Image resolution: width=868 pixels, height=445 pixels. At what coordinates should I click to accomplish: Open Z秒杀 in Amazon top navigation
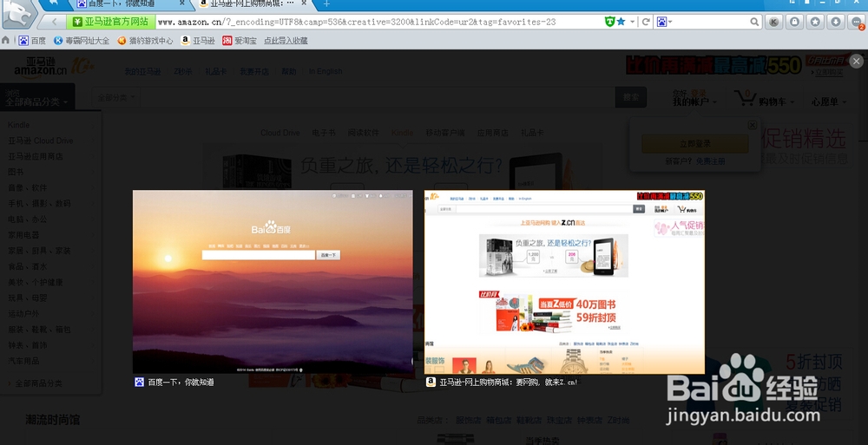pos(182,71)
